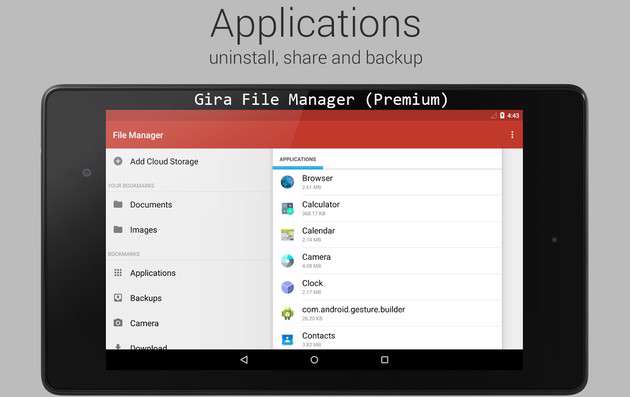Click the Browser globe icon
Viewport: 630px width, 397px height.
tap(287, 182)
